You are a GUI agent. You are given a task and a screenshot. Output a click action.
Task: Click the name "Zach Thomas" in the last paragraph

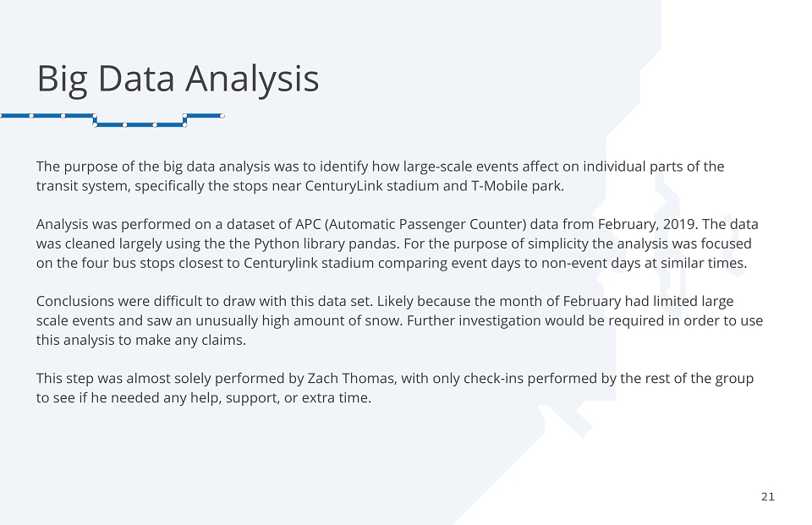coord(352,379)
